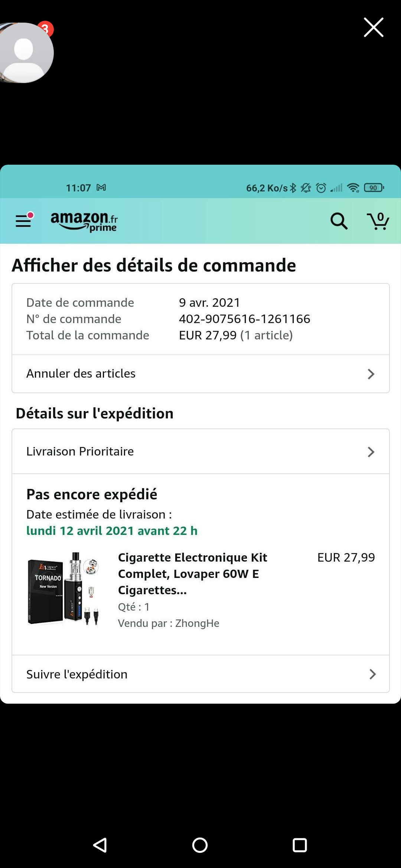Image resolution: width=401 pixels, height=868 pixels.
Task: Close the image viewer with X
Action: click(373, 27)
